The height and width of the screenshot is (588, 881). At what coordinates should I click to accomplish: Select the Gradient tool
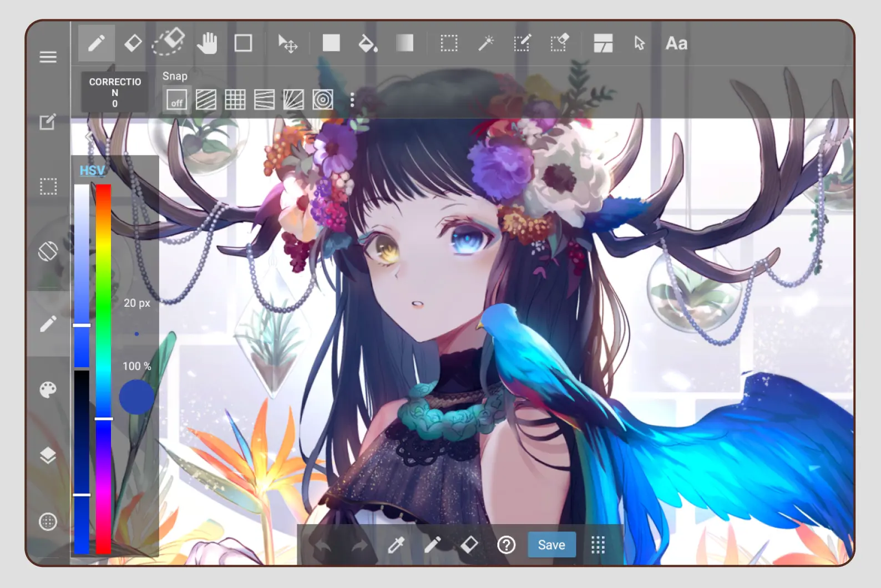coord(404,43)
